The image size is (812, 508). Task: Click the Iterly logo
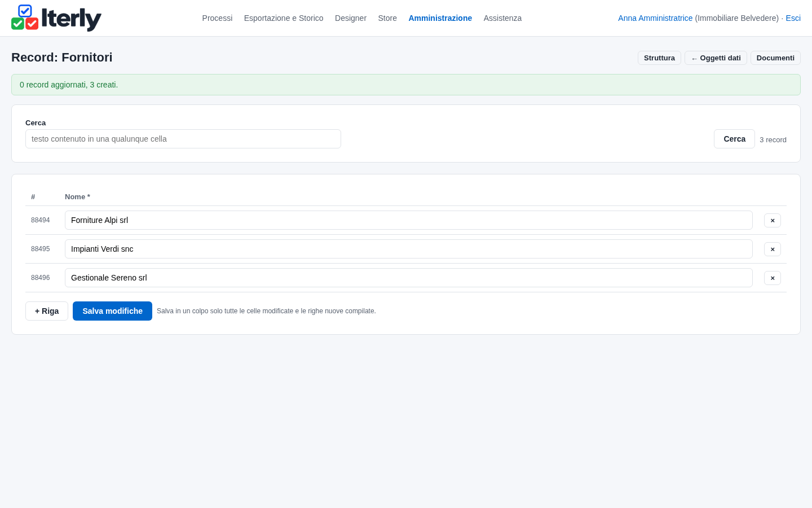(x=56, y=18)
